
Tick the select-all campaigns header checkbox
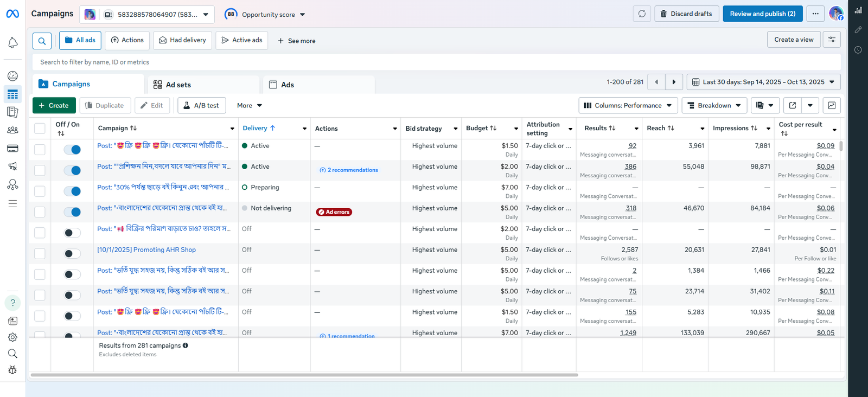coord(40,129)
